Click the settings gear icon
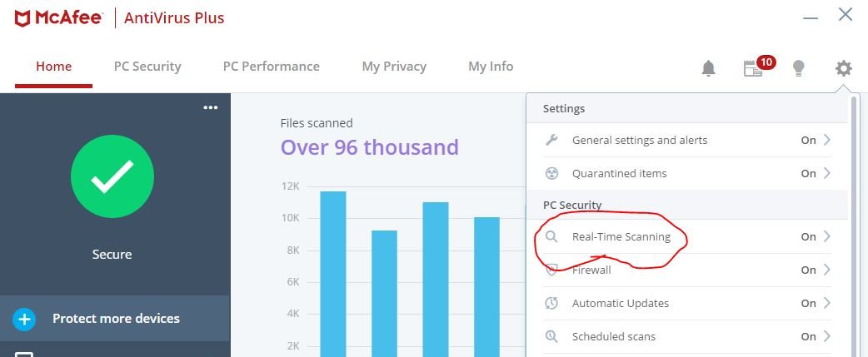 pos(843,68)
